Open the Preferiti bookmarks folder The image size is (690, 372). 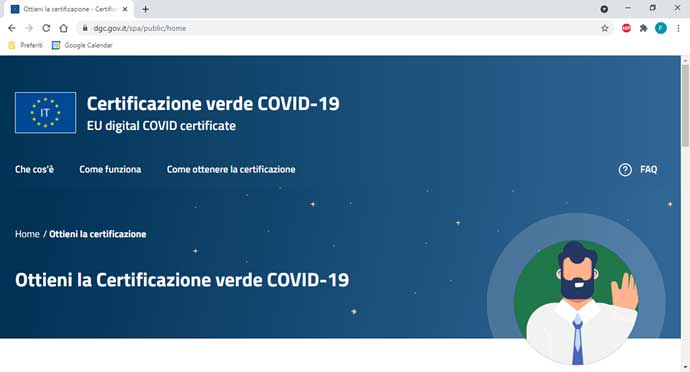[26, 45]
